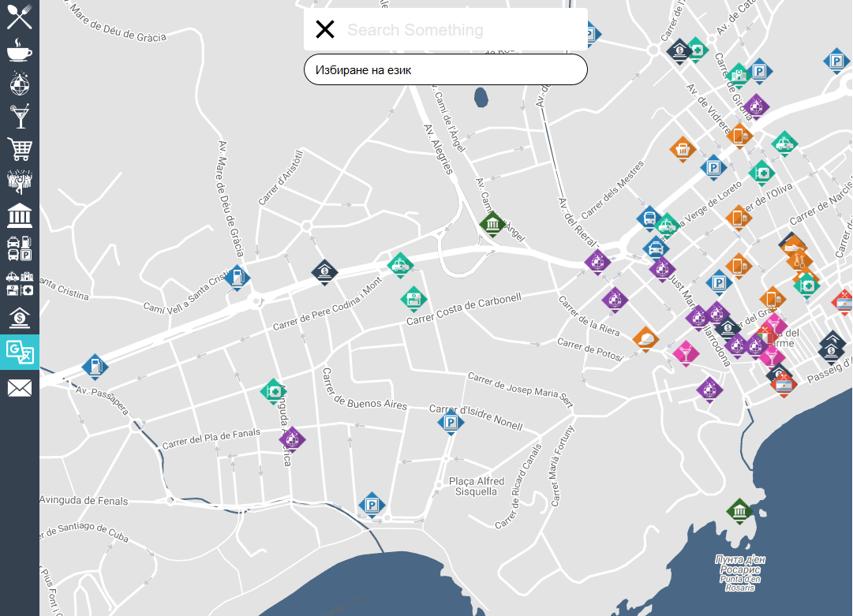Open the gas station marker near Camí Vell a Santa Cristina
Screen dimensions: 853x616
[238, 278]
